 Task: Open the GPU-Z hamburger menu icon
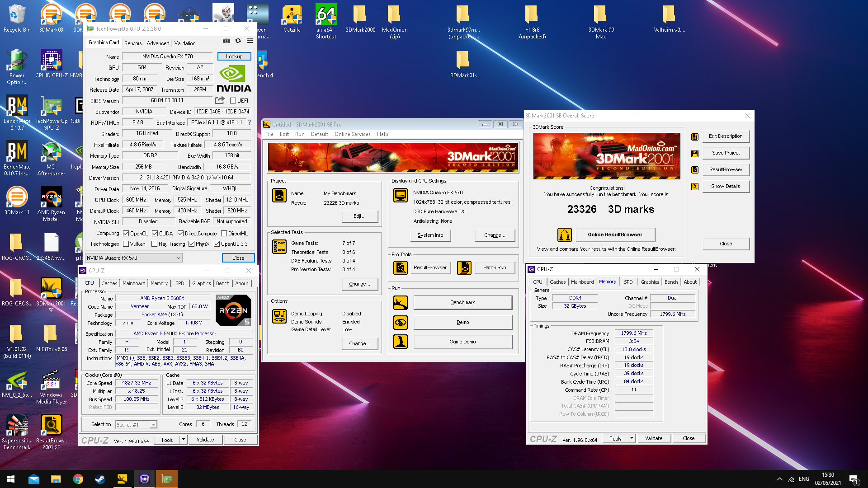tap(250, 41)
